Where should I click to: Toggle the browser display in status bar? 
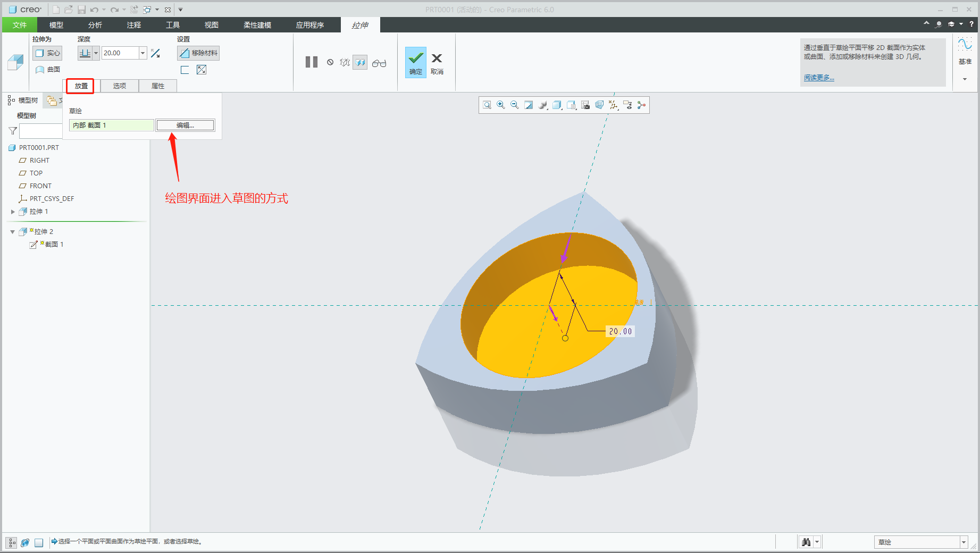pos(25,542)
